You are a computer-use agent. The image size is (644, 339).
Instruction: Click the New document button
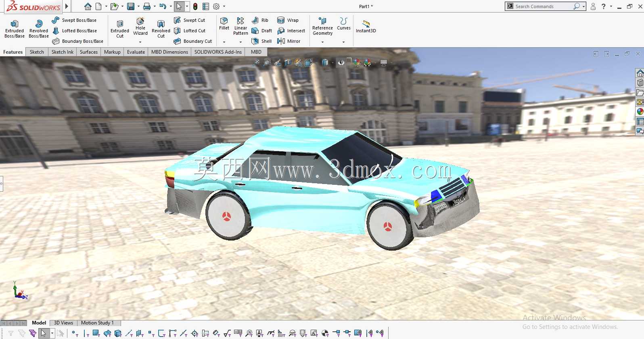click(x=98, y=6)
